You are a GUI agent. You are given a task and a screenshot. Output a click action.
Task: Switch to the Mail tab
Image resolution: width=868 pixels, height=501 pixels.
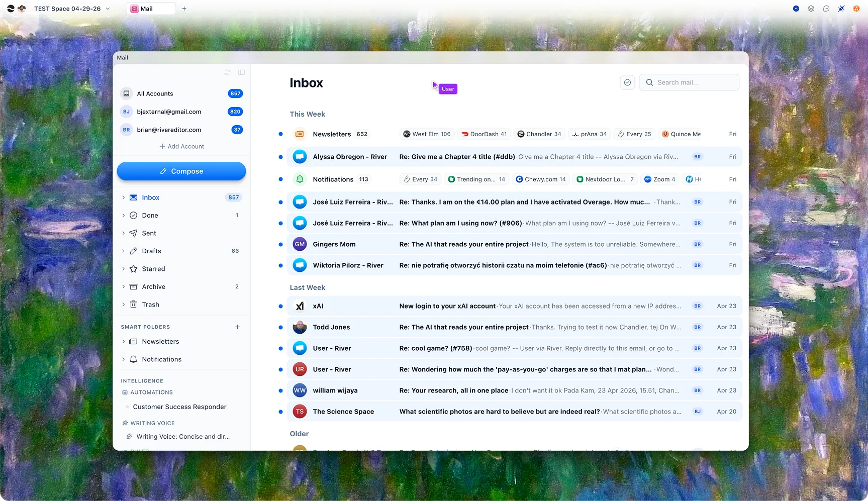click(x=151, y=9)
